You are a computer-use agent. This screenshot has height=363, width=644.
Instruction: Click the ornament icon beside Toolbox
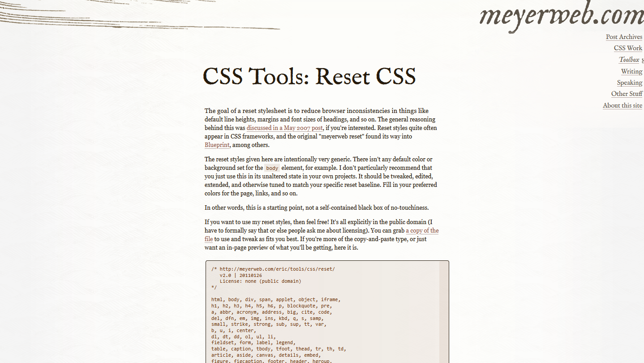click(643, 60)
